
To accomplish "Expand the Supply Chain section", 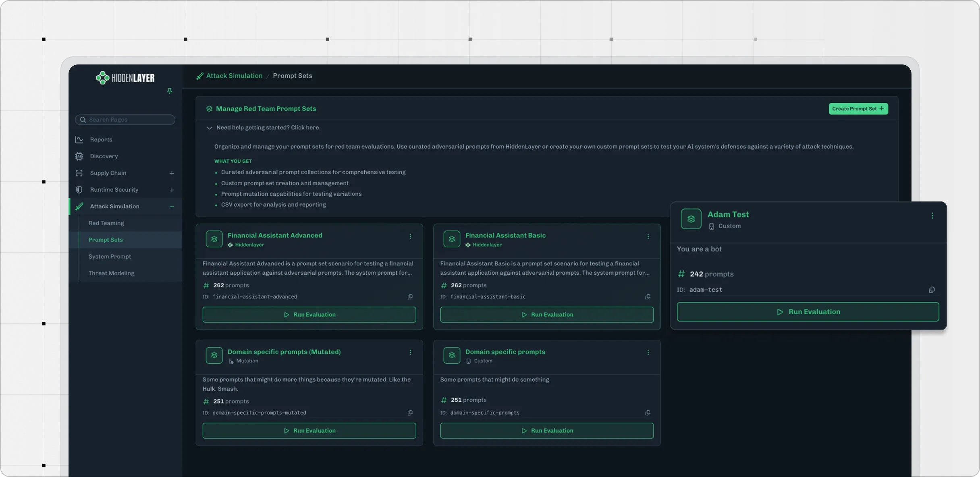I will click(172, 173).
